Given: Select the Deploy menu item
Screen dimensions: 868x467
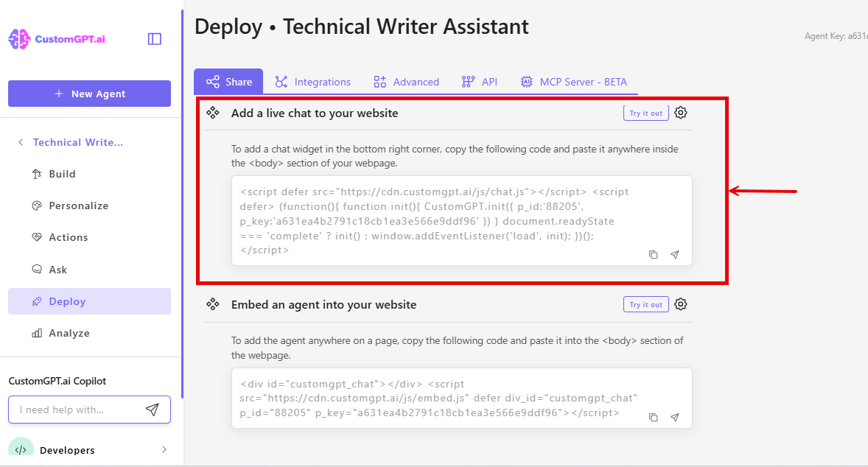Looking at the screenshot, I should tap(90, 301).
